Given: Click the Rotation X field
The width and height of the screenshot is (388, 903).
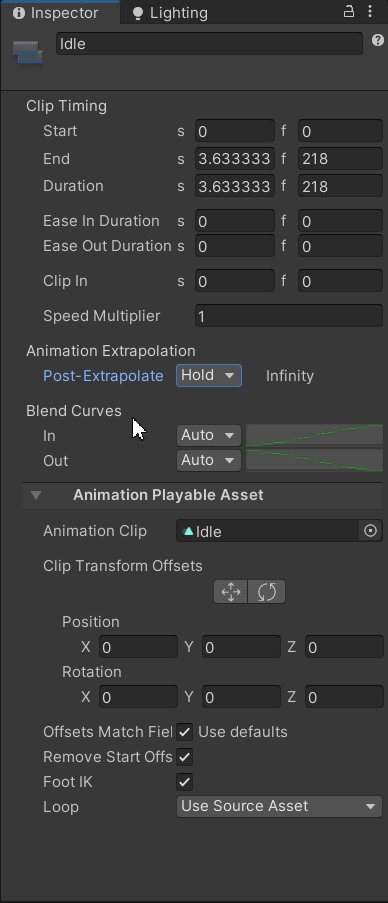Looking at the screenshot, I should [x=138, y=697].
